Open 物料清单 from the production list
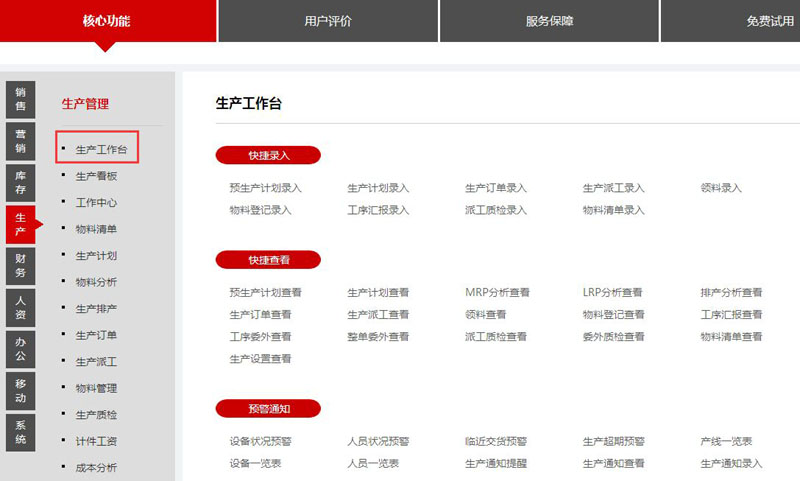 point(97,229)
